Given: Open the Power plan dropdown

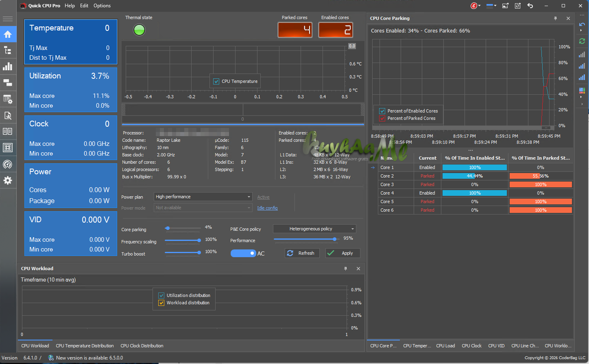Looking at the screenshot, I should (203, 197).
